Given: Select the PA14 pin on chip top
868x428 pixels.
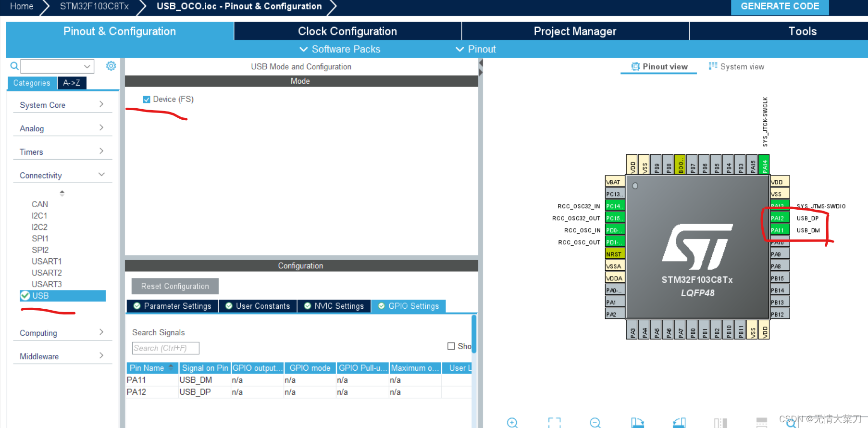Looking at the screenshot, I should pyautogui.click(x=764, y=164).
